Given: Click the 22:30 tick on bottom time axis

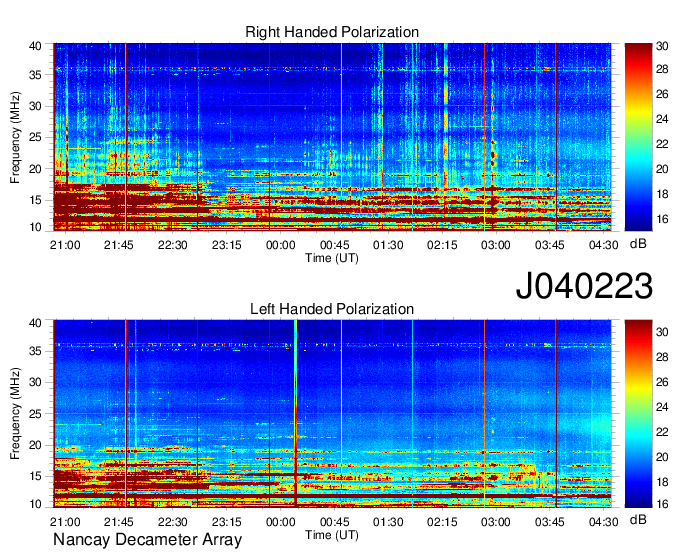Looking at the screenshot, I should [x=173, y=522].
